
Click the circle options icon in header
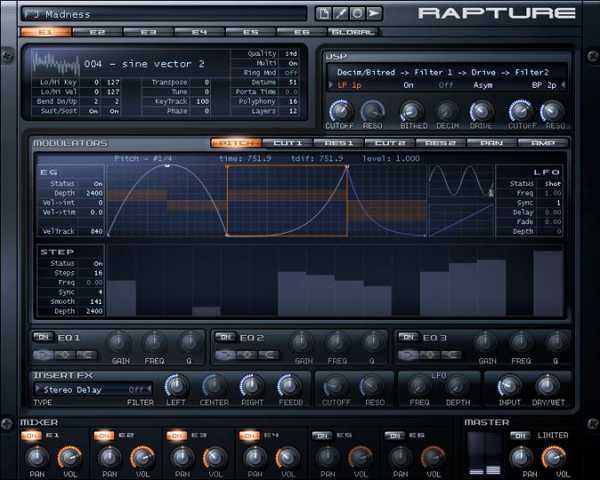tap(357, 13)
